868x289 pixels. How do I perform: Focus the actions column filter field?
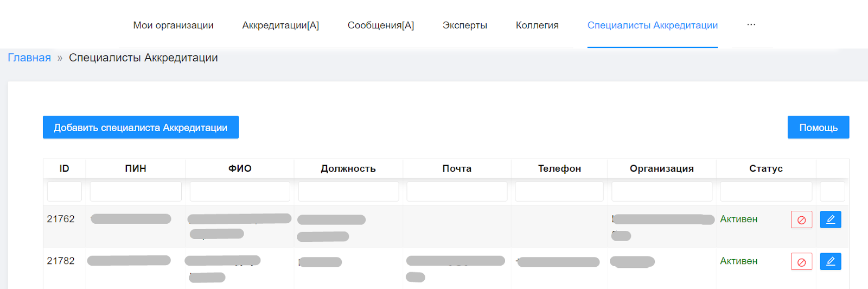point(832,191)
